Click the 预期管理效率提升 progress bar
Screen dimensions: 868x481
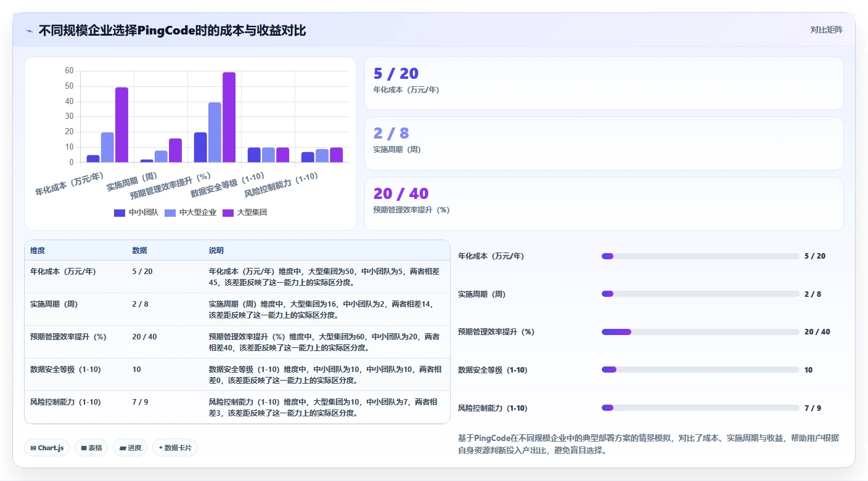click(x=700, y=332)
